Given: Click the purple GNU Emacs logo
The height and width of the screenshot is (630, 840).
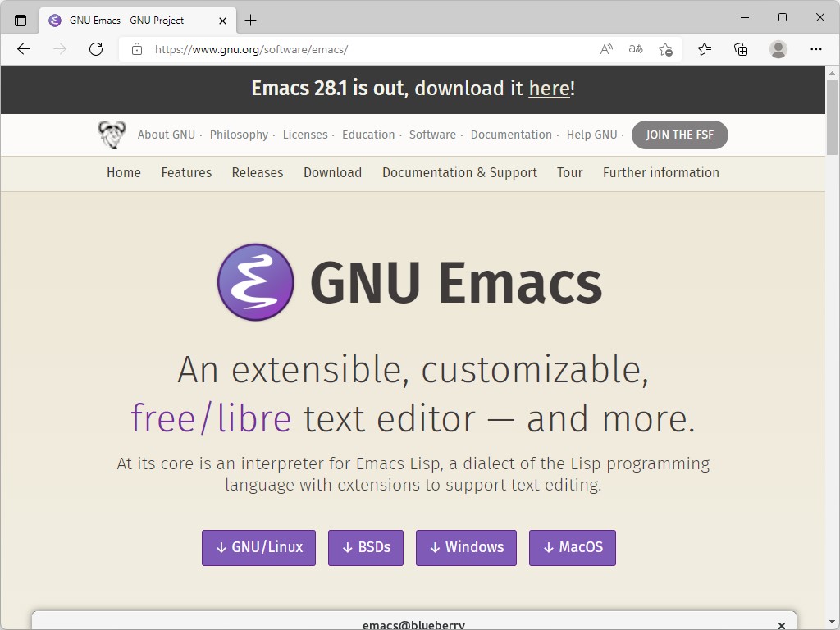Looking at the screenshot, I should (254, 281).
